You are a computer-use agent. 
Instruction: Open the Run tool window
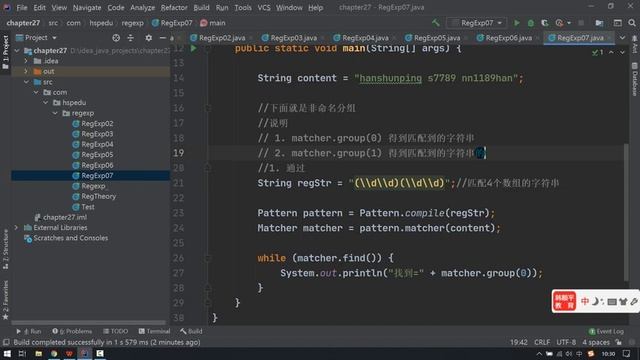tap(29, 331)
